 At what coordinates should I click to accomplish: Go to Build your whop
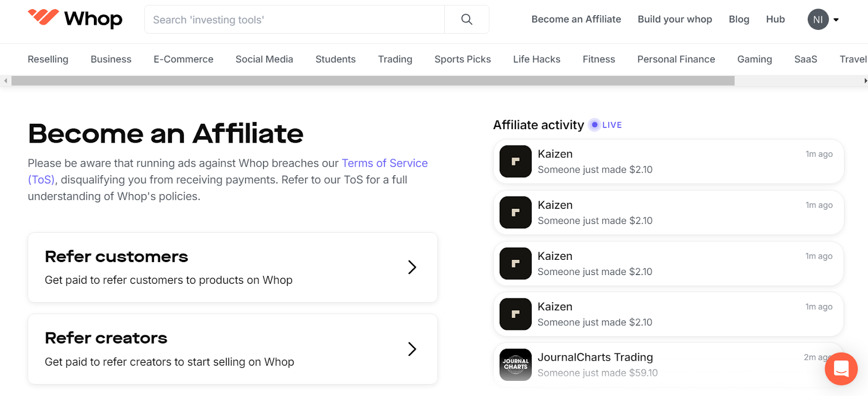675,19
